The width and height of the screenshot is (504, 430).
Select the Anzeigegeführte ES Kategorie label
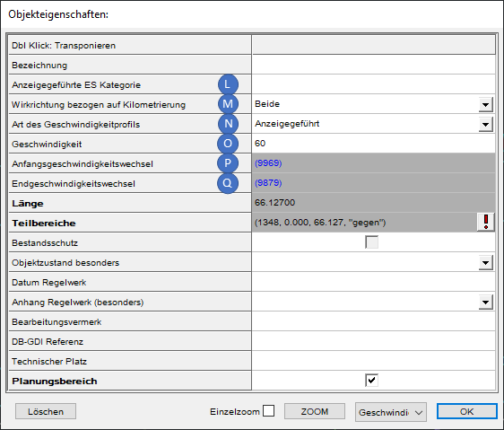pos(76,85)
